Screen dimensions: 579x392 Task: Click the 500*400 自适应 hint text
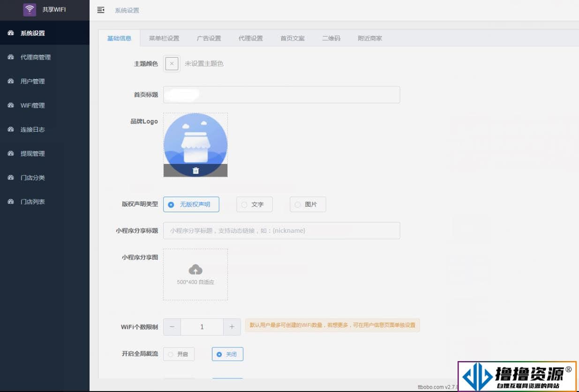196,282
